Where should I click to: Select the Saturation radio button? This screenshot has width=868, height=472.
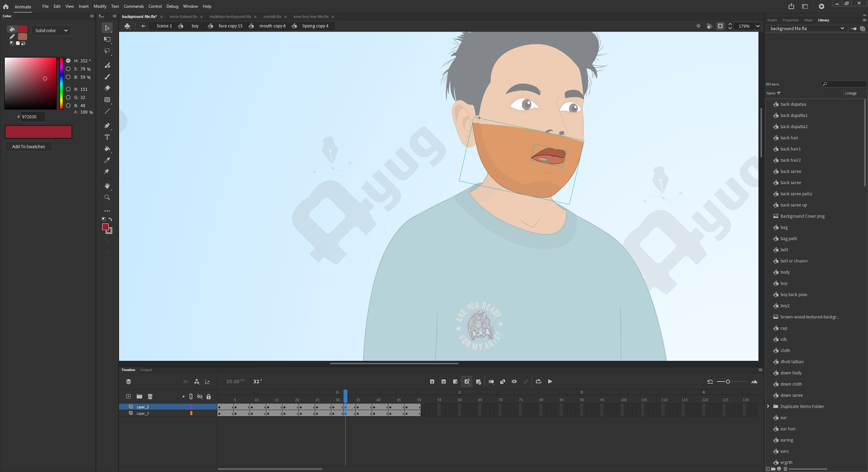pyautogui.click(x=68, y=69)
